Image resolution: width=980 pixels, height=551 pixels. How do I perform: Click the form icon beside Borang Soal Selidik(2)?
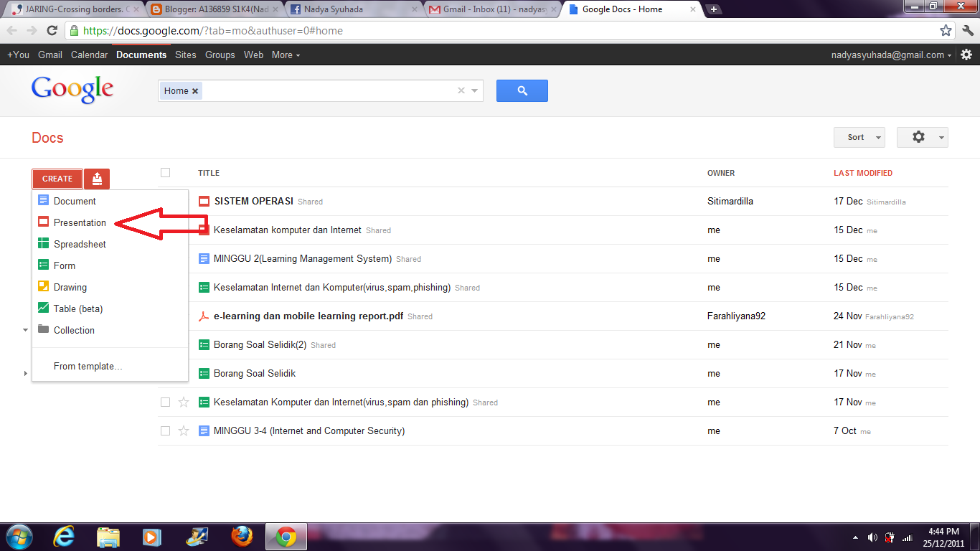(204, 345)
